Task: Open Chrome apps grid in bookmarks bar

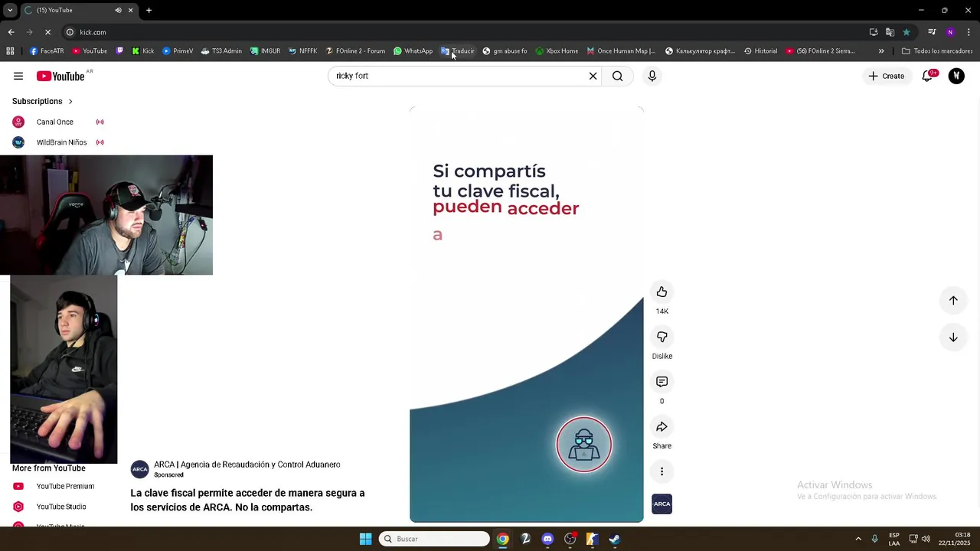Action: (10, 51)
